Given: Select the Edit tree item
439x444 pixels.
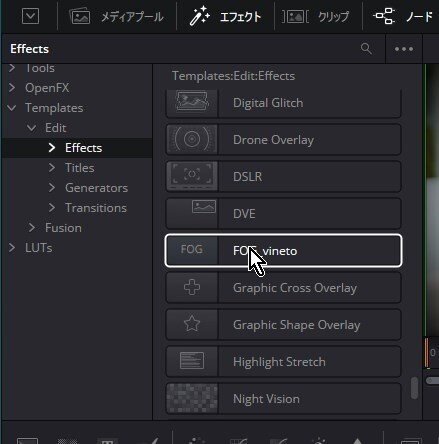Looking at the screenshot, I should tap(56, 128).
